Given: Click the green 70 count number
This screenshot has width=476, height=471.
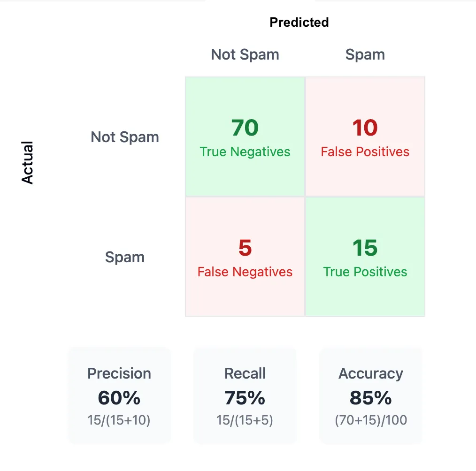Looking at the screenshot, I should pos(245,128).
